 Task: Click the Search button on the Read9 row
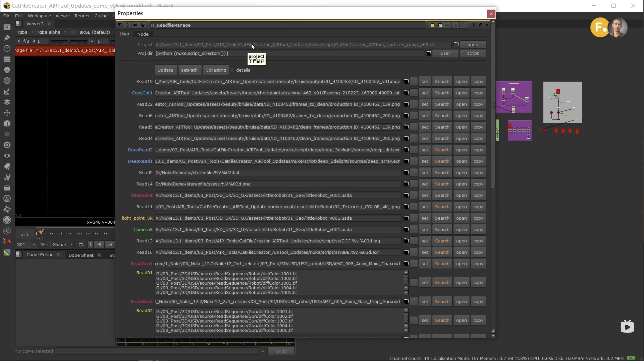tap(442, 173)
